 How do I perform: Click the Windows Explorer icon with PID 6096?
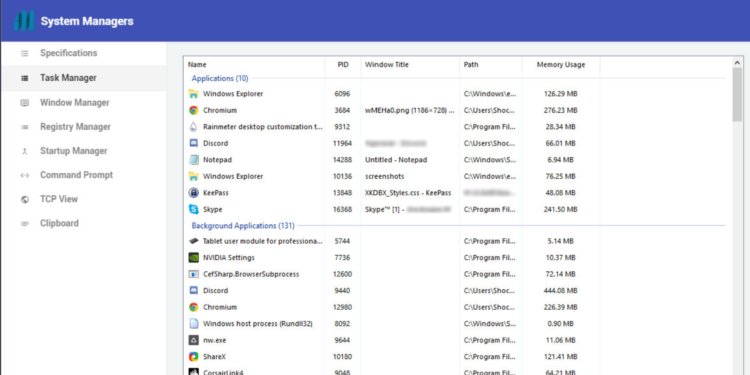click(193, 94)
